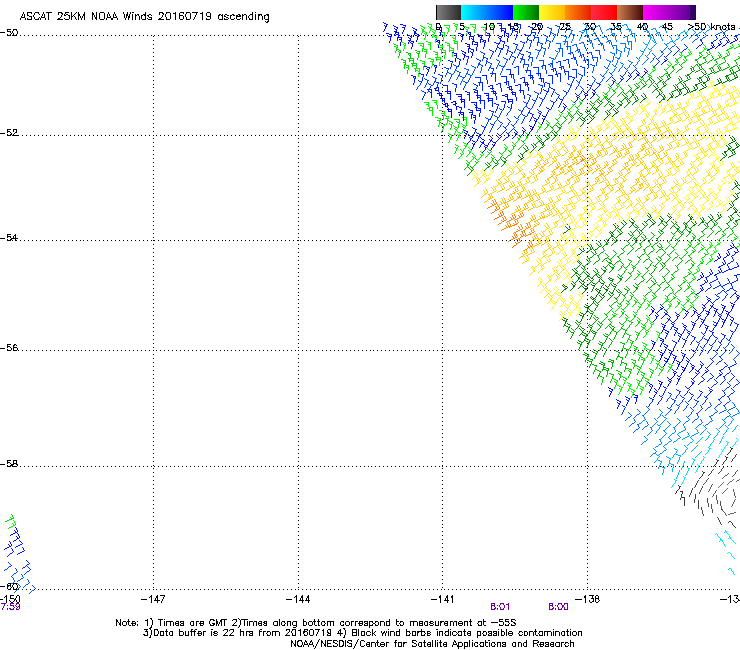Click the '>50 knots' legend label

(x=712, y=27)
